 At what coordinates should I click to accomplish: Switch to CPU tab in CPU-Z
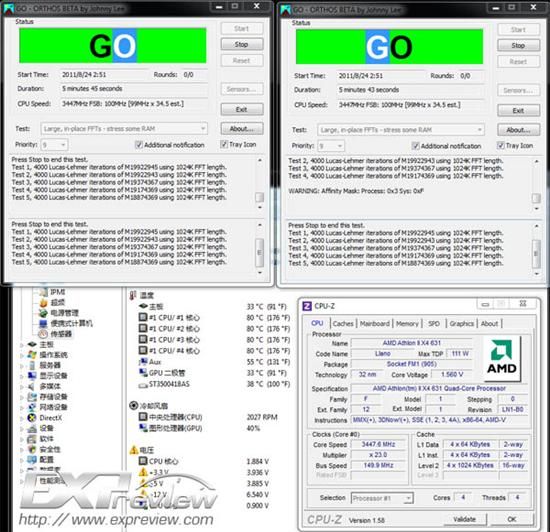click(x=317, y=323)
